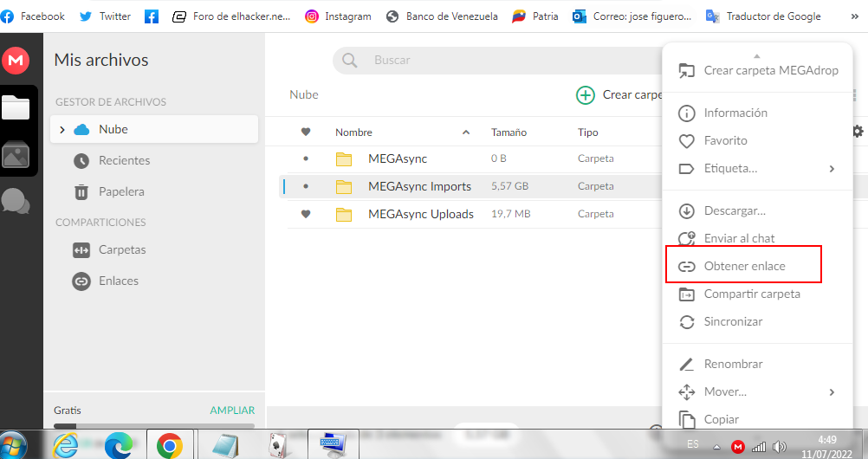Choose Descargar in context menu
Screen dimensions: 868x459
point(757,211)
